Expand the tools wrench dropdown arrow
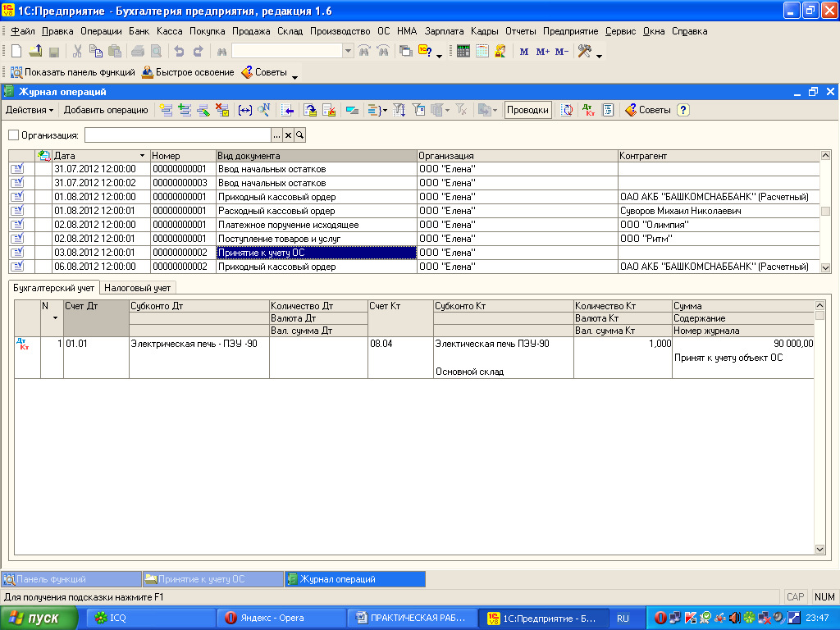840x630 pixels. (x=599, y=55)
